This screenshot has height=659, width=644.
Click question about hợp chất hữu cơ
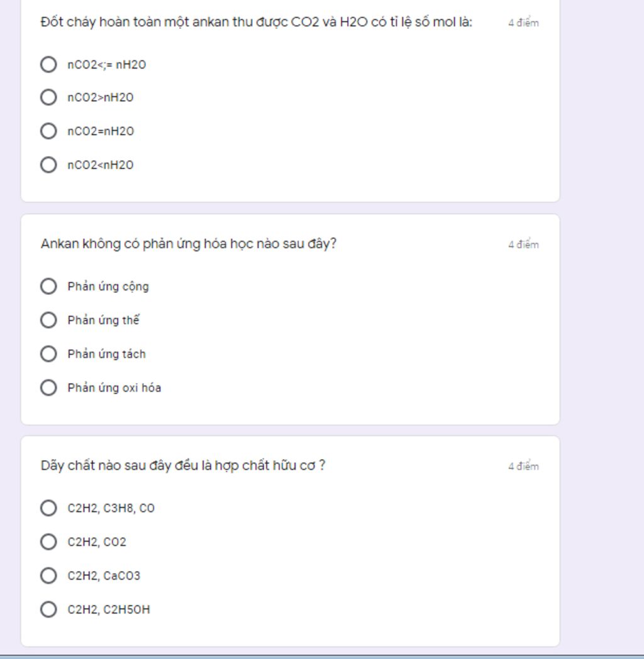(x=183, y=465)
